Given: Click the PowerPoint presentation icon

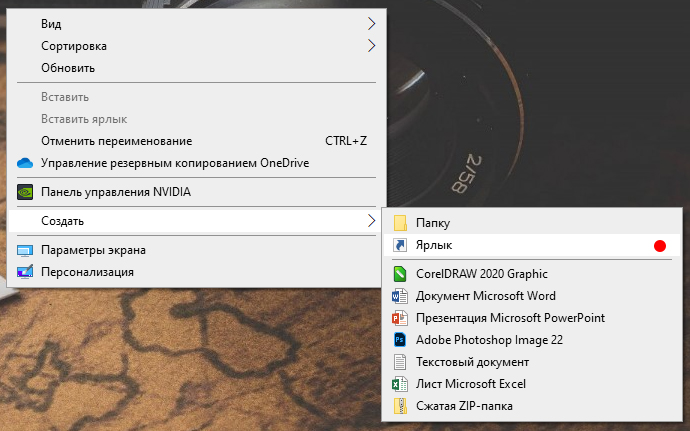Looking at the screenshot, I should tap(400, 318).
